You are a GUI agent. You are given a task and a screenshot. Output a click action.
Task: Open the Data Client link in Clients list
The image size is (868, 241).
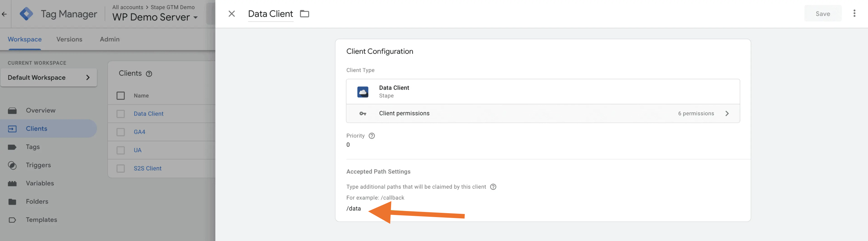(x=148, y=114)
